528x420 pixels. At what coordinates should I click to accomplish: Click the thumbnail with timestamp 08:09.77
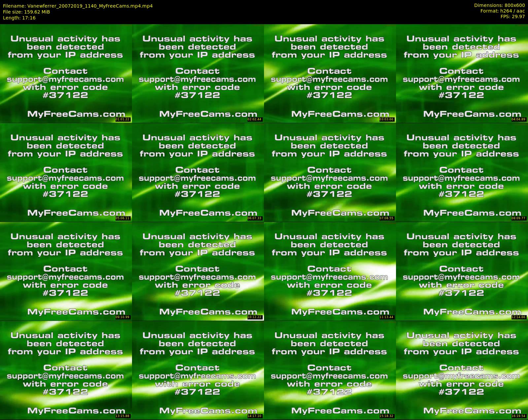(x=462, y=172)
